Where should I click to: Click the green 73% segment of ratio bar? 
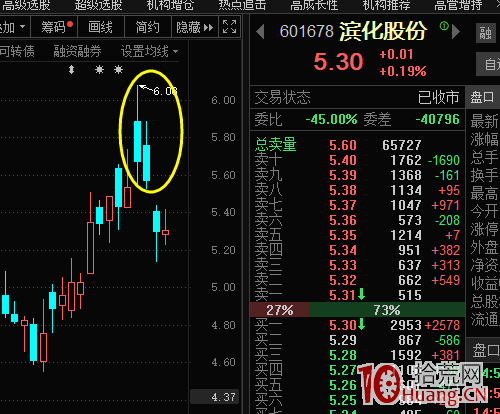(387, 310)
